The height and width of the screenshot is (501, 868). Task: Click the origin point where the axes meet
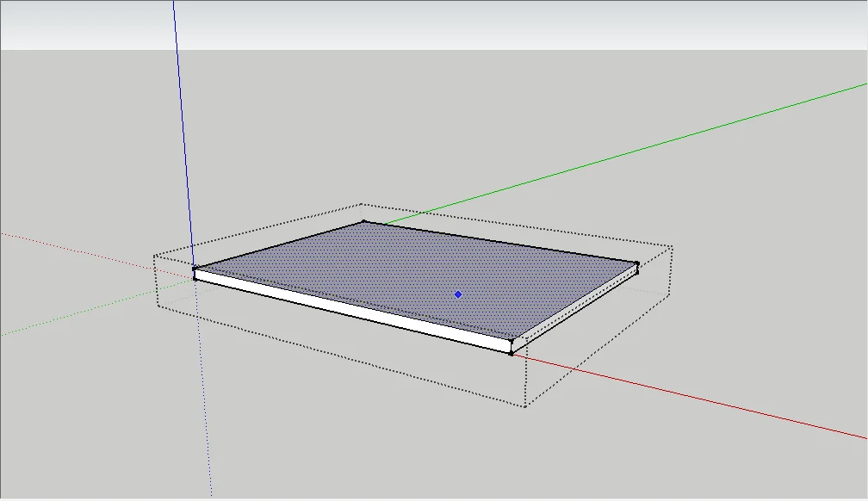point(195,279)
